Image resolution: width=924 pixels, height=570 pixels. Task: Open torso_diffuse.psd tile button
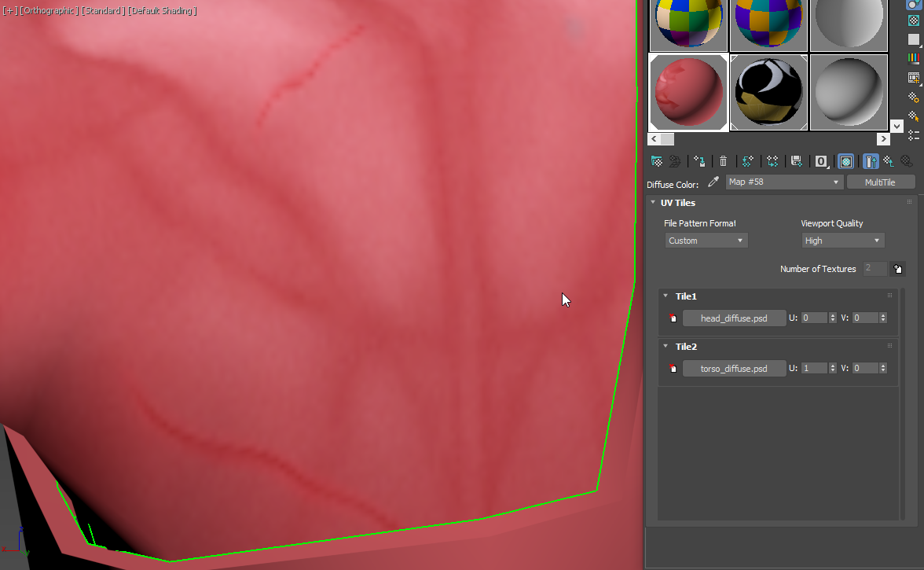734,368
